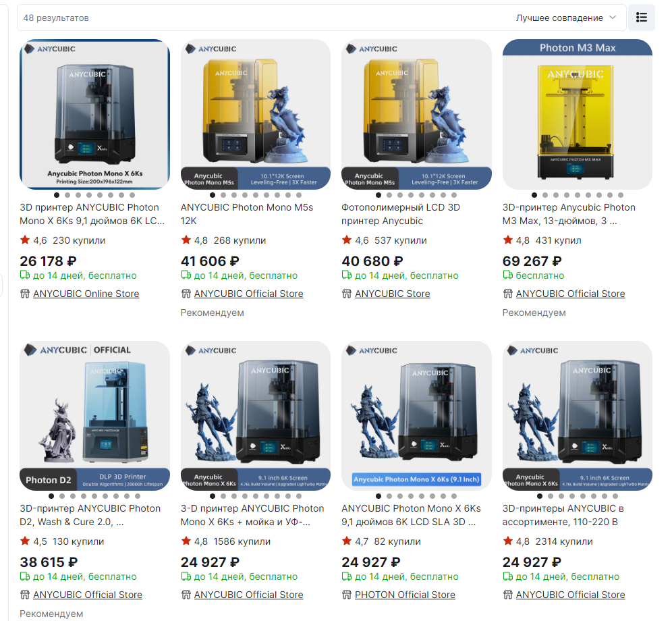Open the Photon D2 DLP printer thumbnail
The image size is (672, 621).
tap(94, 416)
